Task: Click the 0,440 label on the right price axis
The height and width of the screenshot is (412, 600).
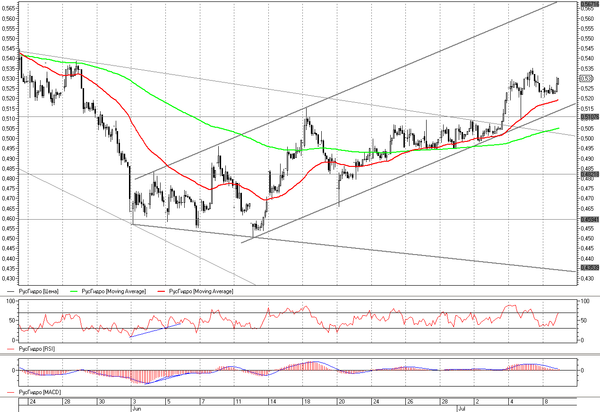Action: point(587,259)
